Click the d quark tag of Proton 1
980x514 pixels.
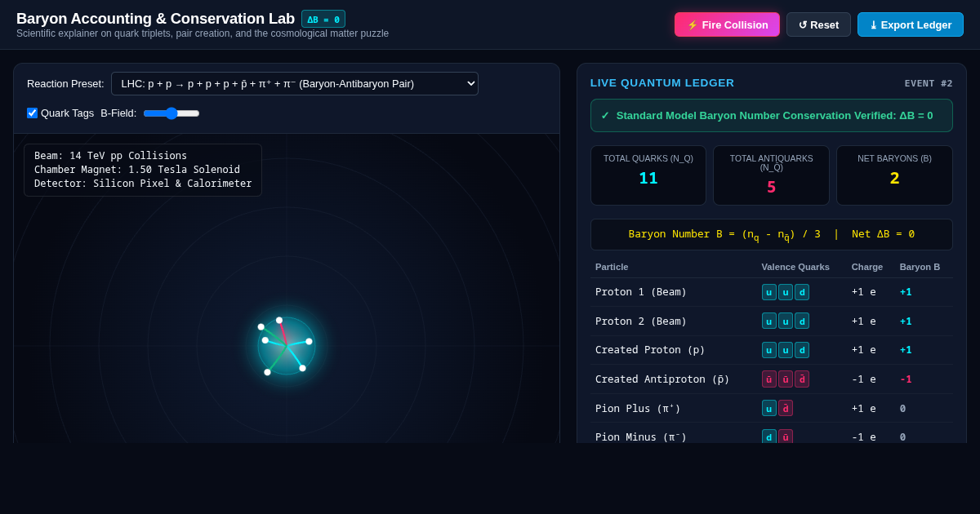pos(802,292)
